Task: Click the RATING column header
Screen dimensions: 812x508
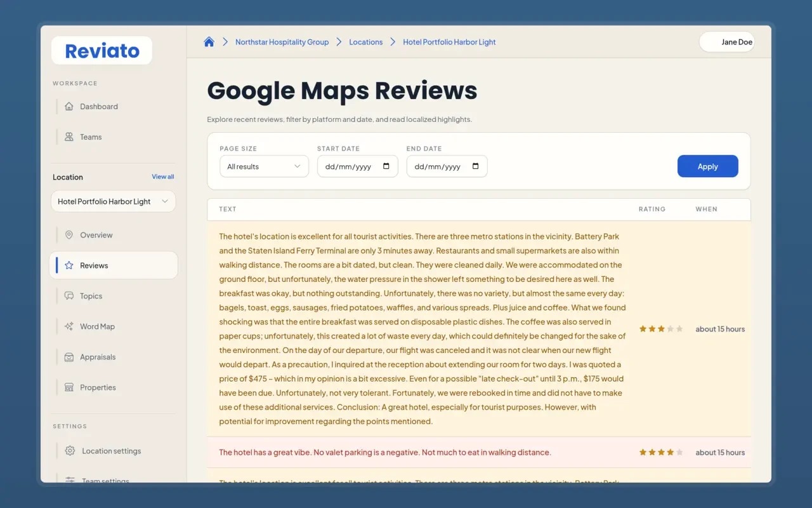Action: point(652,209)
